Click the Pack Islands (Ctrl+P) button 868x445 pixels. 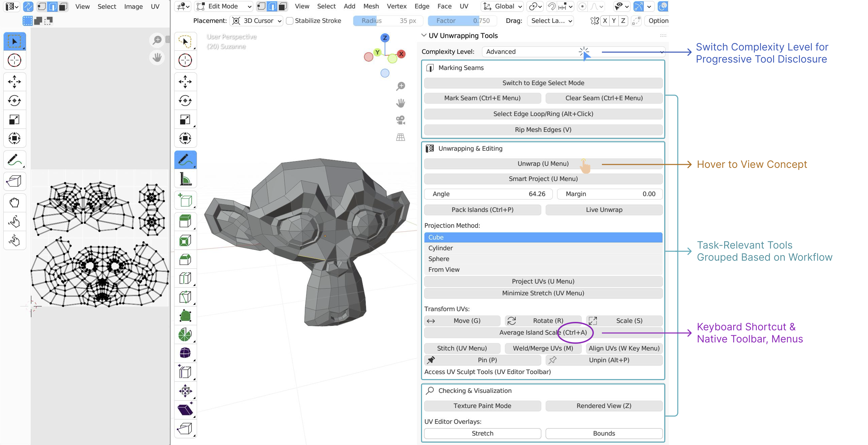point(482,210)
